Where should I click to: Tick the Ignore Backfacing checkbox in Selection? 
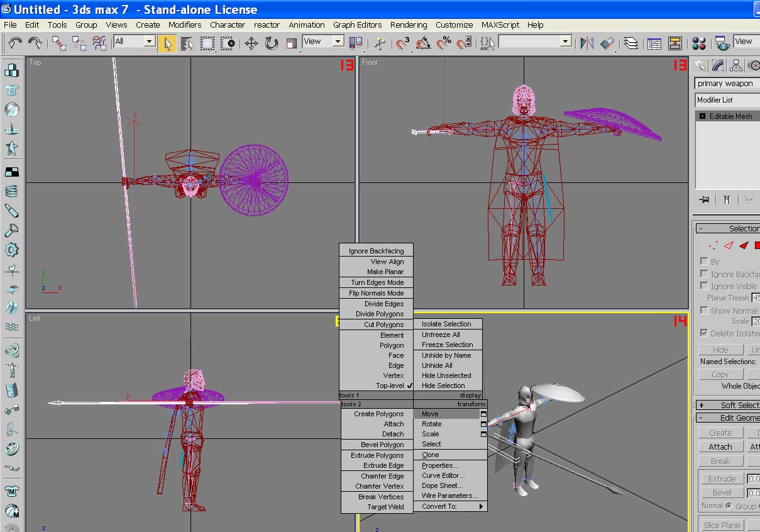[704, 274]
